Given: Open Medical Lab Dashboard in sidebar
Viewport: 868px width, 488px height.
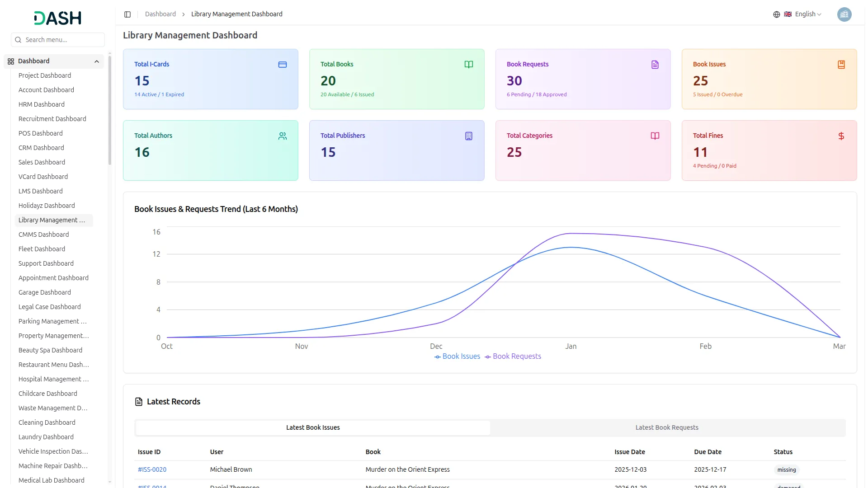Looking at the screenshot, I should coord(52,480).
